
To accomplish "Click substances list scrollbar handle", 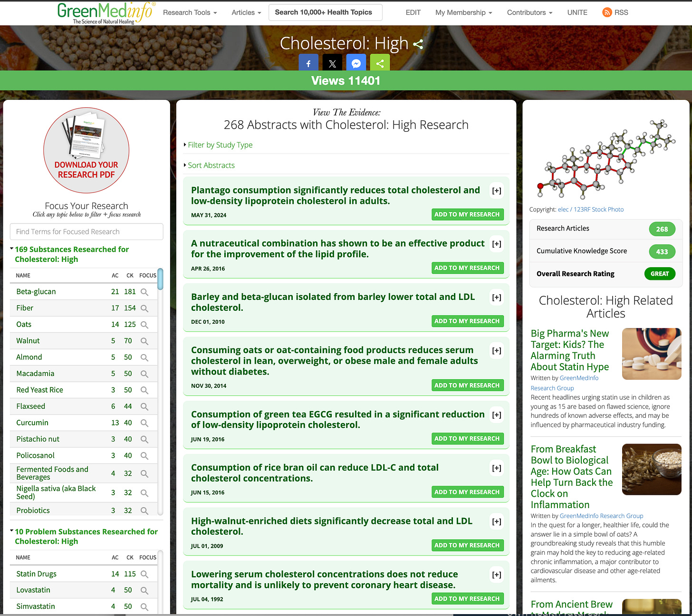I will [x=160, y=279].
